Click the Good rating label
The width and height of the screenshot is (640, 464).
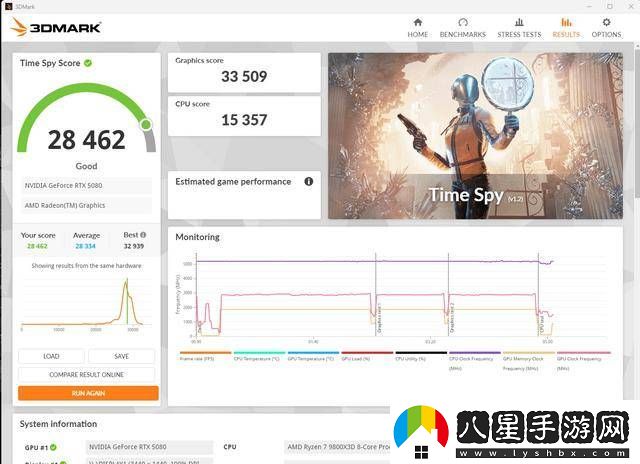tap(86, 166)
